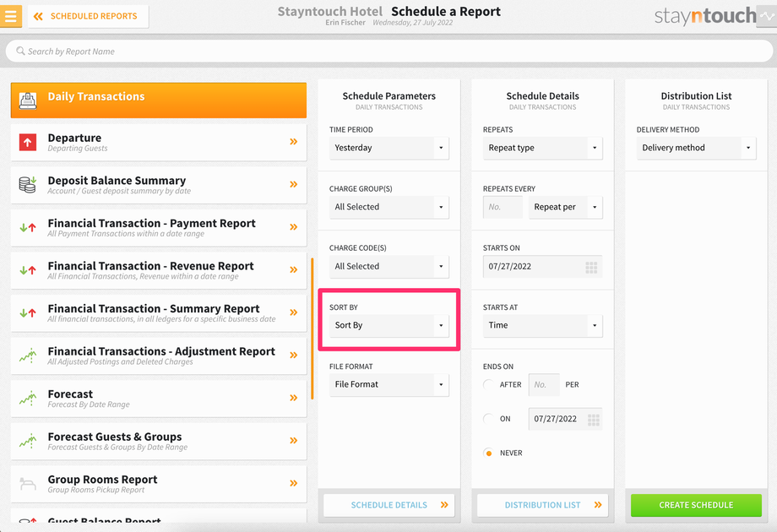Viewport: 777px width, 532px height.
Task: Click the Payment Report row chevron arrows
Action: [293, 227]
